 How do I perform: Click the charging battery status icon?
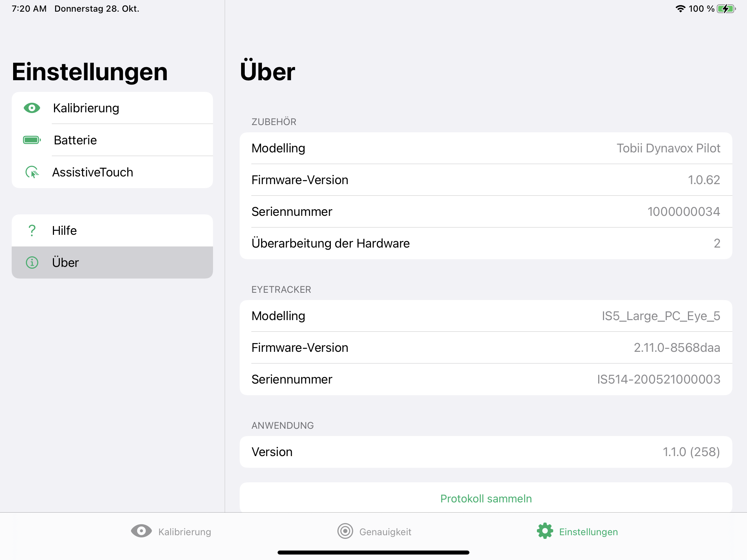point(726,9)
